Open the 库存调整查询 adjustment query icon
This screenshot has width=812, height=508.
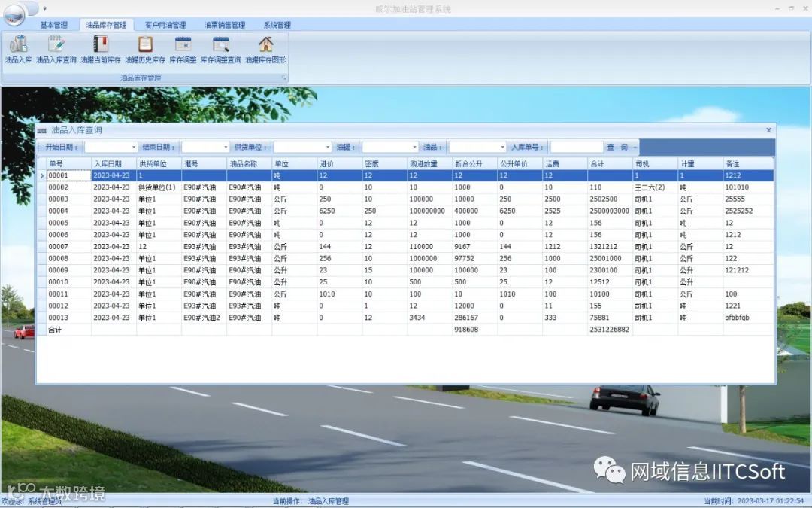point(220,50)
